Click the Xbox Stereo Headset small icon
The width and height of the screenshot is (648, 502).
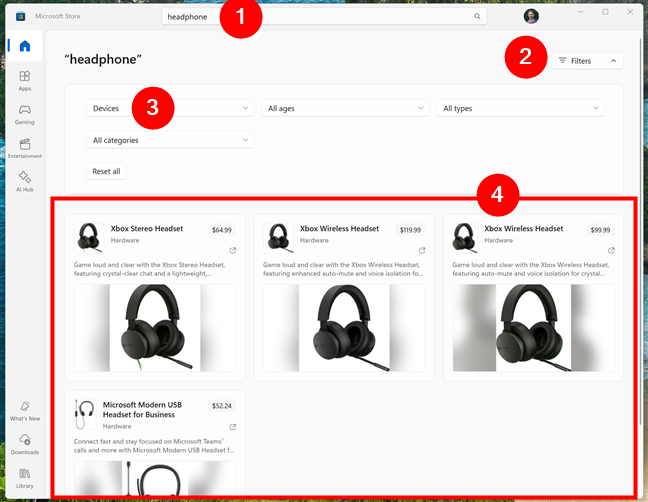point(89,238)
